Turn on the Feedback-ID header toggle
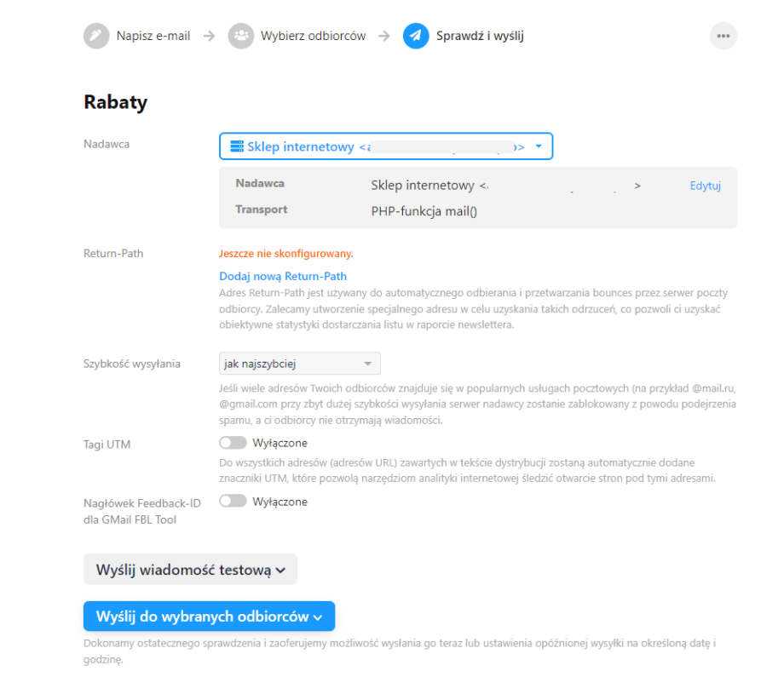This screenshot has width=784, height=677. pos(233,502)
